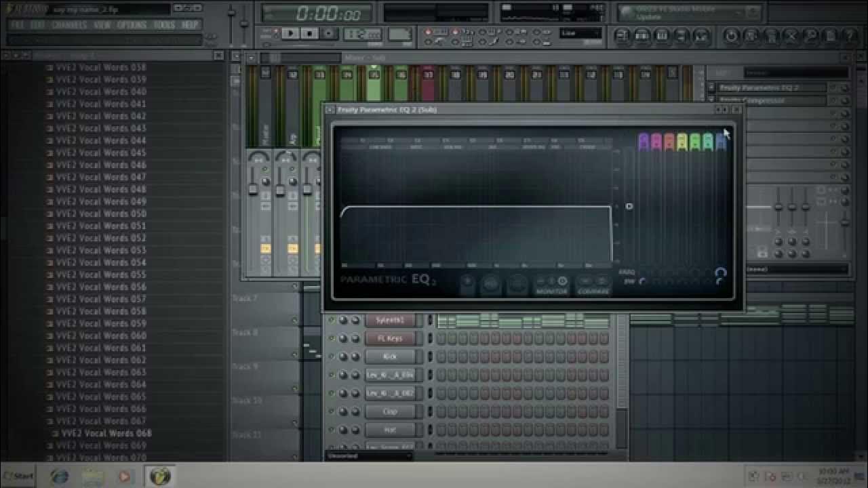Viewport: 868px width, 488px height.
Task: Open the Windows Start menu
Action: (18, 476)
